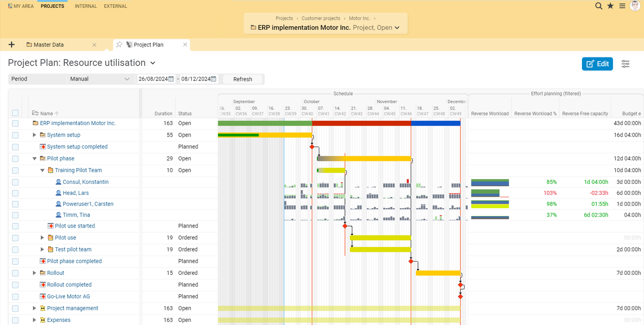Viewport: 644px width, 325px height.
Task: Tick checkbox for ERP implementation Motor Inc. row
Action: (16, 123)
